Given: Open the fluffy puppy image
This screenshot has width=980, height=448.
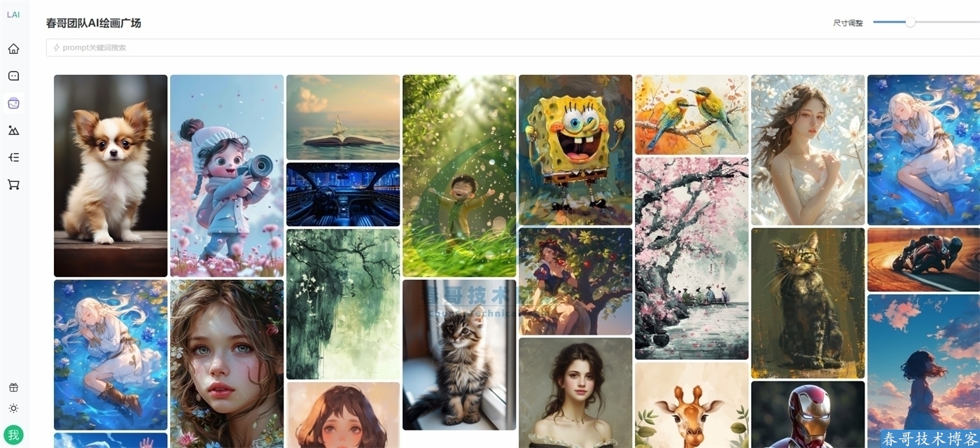Looking at the screenshot, I should click(x=111, y=176).
